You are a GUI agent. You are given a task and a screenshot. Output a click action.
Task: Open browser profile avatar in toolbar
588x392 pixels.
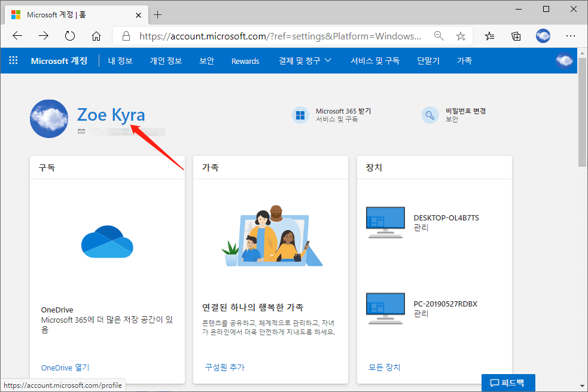click(543, 36)
